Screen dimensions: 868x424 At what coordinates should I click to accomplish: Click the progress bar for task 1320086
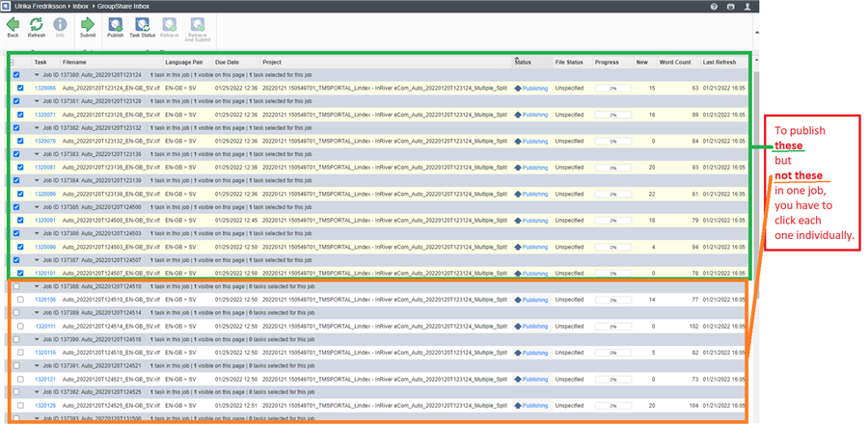coord(613,194)
